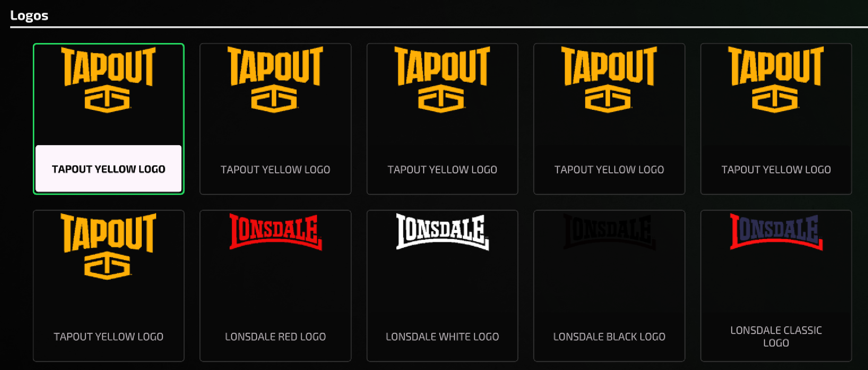Click the Lonsdale White Logo label
Image resolution: width=868 pixels, height=370 pixels.
click(442, 336)
